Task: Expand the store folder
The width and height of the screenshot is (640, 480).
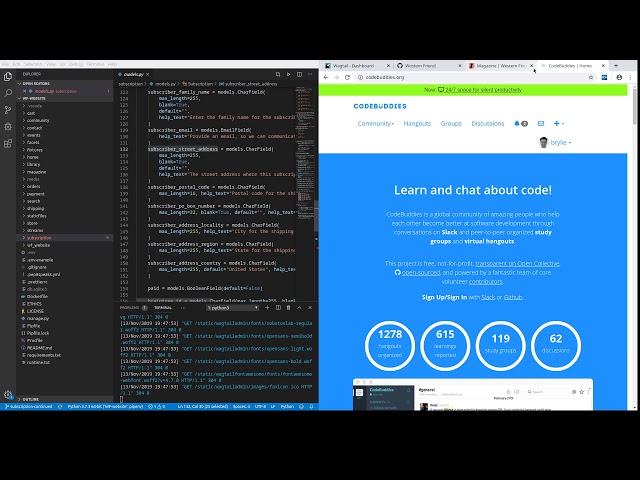Action: pyautogui.click(x=32, y=223)
